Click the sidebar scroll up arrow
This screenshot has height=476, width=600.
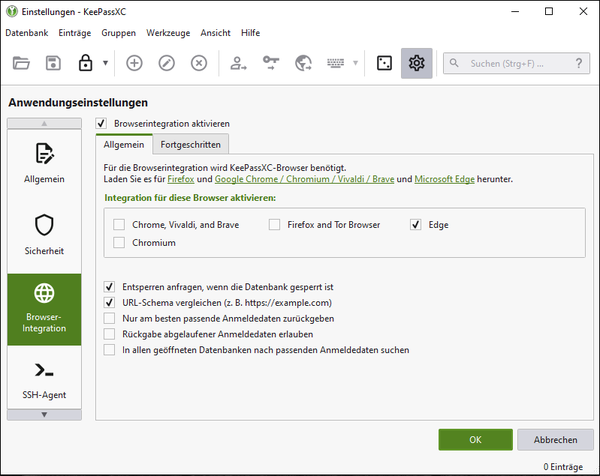point(44,123)
